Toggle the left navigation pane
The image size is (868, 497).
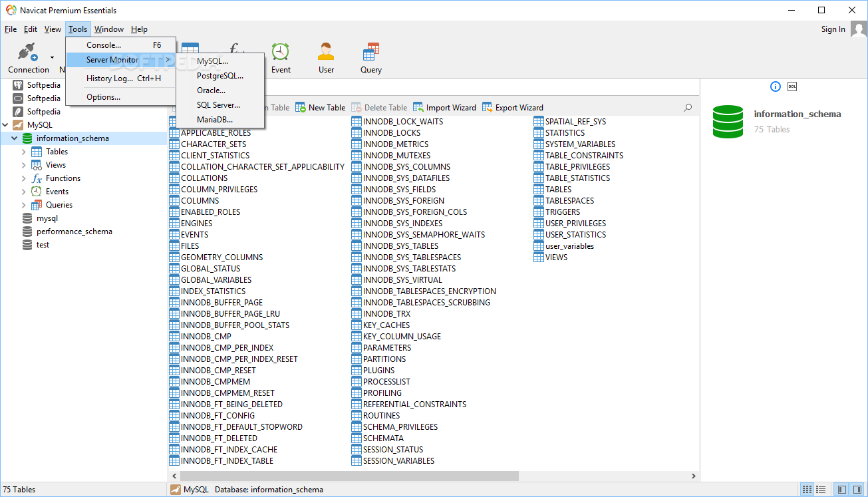pyautogui.click(x=842, y=490)
